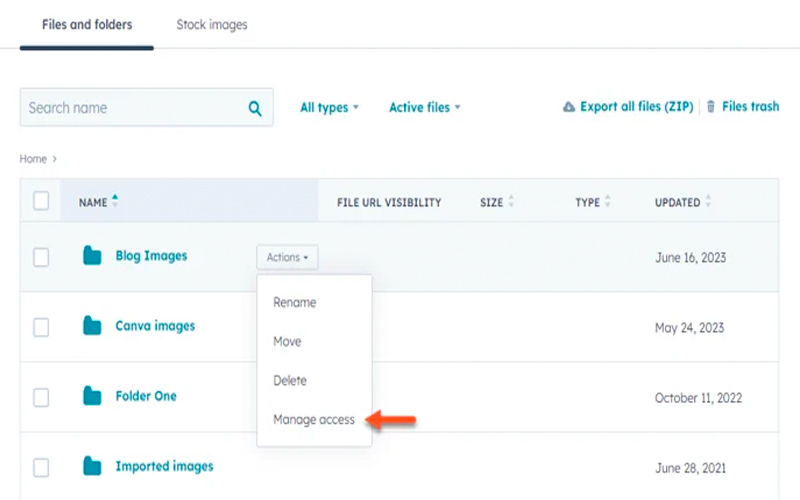Viewport: 800px width, 500px height.
Task: Click the Blog Images folder icon
Action: pos(92,256)
